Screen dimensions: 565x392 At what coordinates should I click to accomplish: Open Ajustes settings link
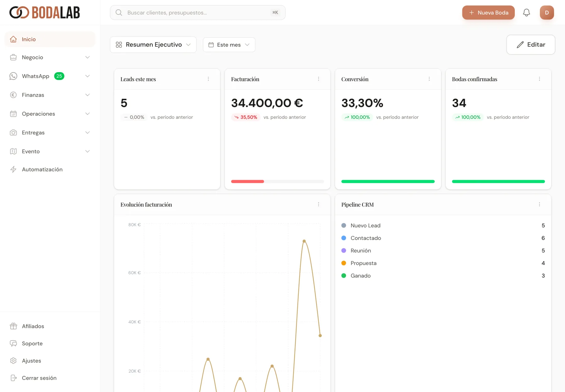pos(50,361)
